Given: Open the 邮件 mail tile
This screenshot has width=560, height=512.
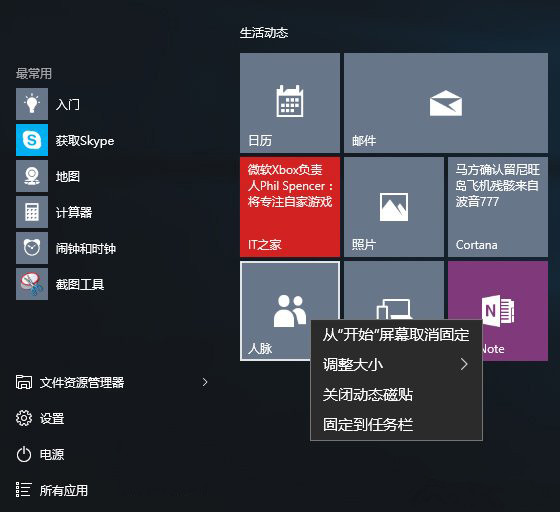Looking at the screenshot, I should click(446, 103).
